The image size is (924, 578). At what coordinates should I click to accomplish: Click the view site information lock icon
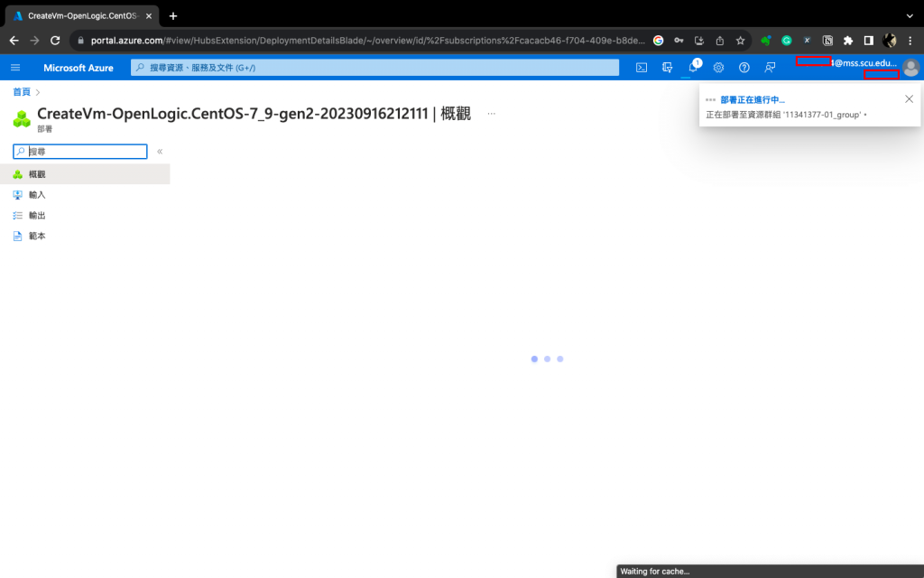[81, 41]
